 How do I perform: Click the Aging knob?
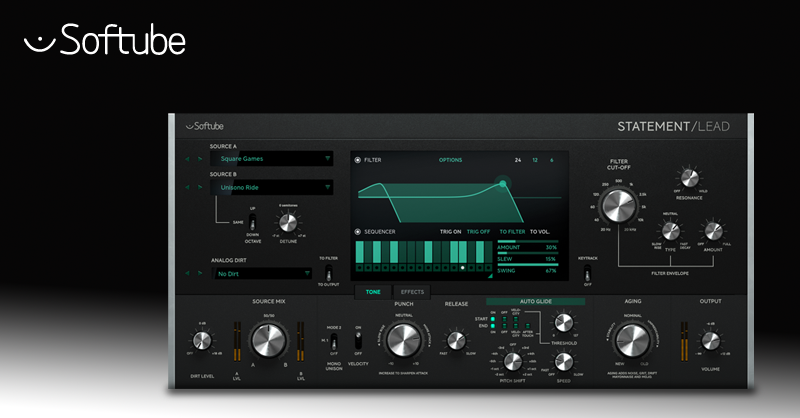coord(633,340)
